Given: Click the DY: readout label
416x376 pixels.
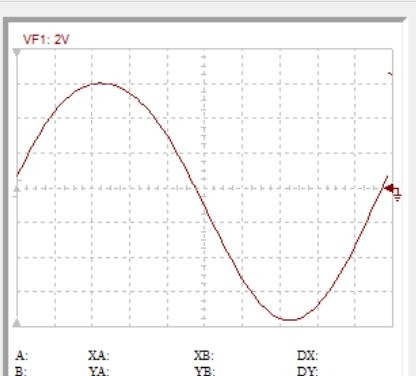Looking at the screenshot, I should click(307, 371).
